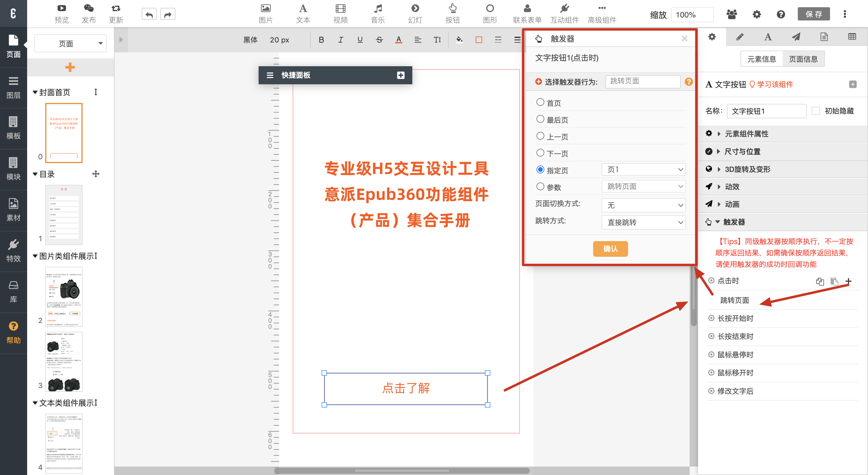Click the text color A icon
This screenshot has width=868, height=475.
coord(398,40)
